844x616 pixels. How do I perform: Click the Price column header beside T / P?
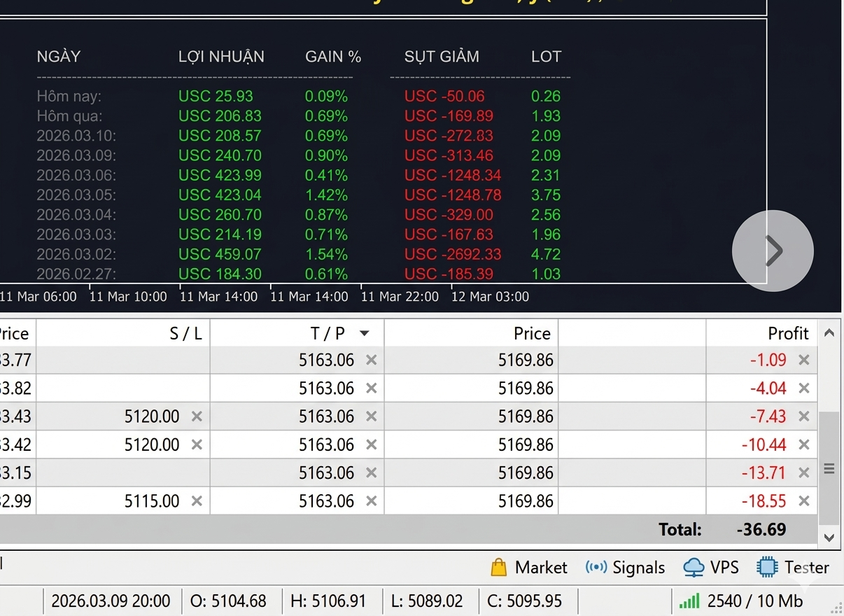471,333
